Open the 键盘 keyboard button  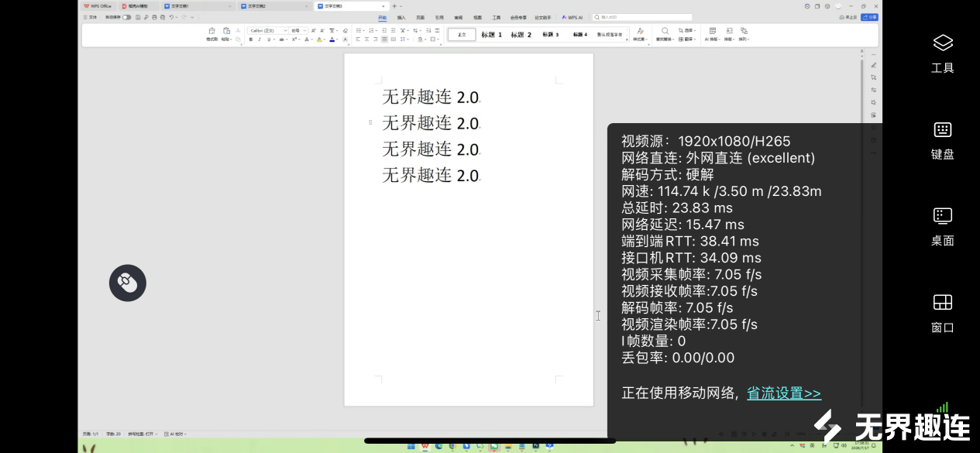[x=942, y=139]
